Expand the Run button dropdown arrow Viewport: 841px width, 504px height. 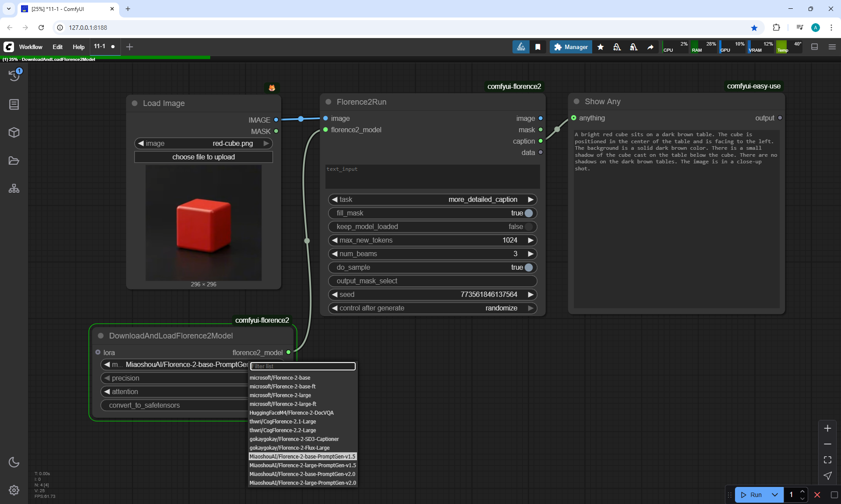pyautogui.click(x=774, y=495)
